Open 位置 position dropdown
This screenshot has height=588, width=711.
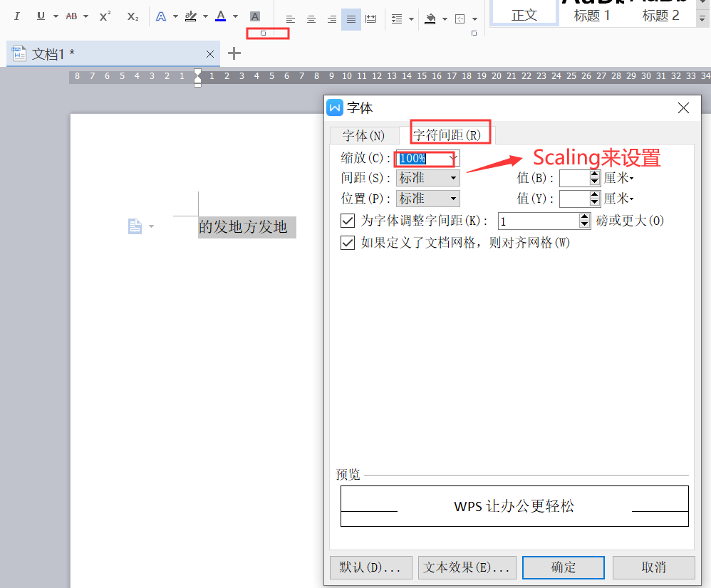[428, 199]
